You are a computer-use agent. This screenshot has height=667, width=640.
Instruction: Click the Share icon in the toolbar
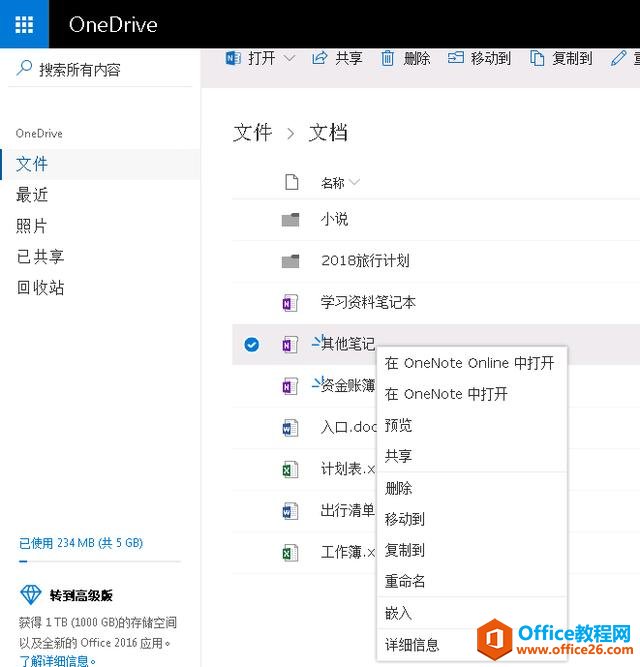pyautogui.click(x=320, y=59)
